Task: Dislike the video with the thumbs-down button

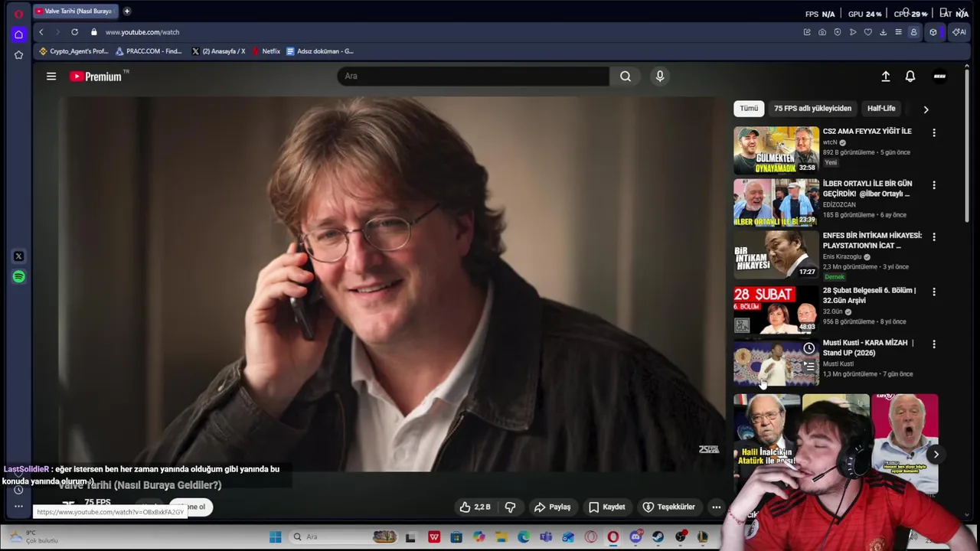Action: 510,507
